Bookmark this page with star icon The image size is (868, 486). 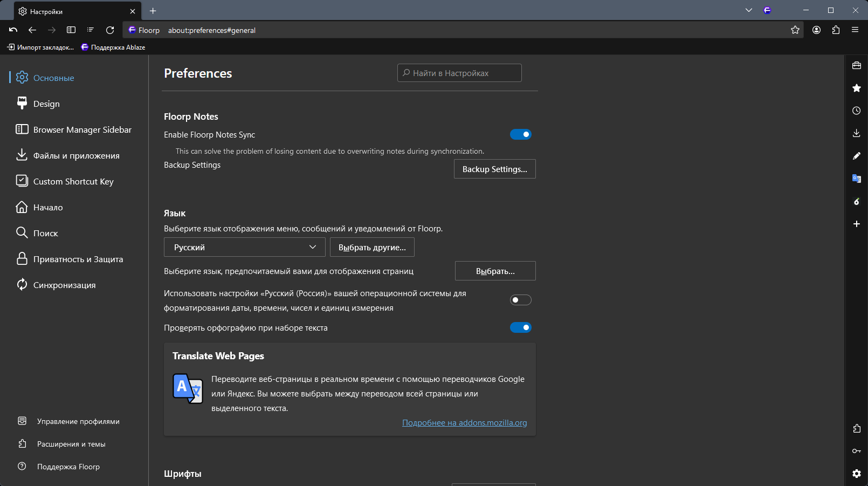click(795, 30)
